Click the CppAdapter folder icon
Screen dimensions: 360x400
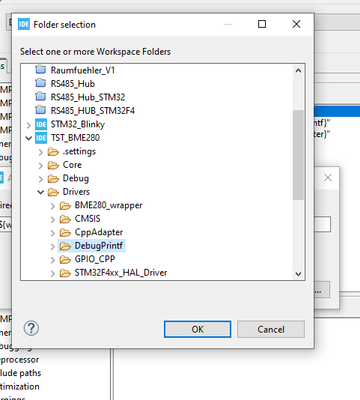[65, 232]
